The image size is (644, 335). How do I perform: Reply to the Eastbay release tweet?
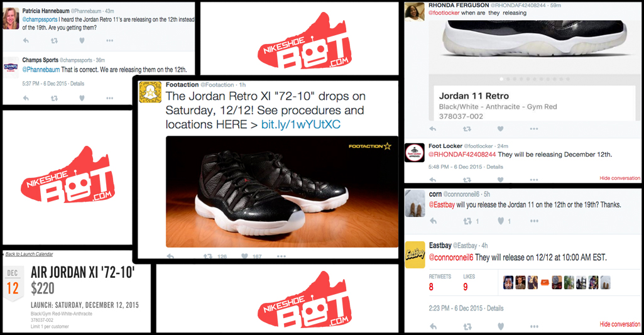(434, 326)
